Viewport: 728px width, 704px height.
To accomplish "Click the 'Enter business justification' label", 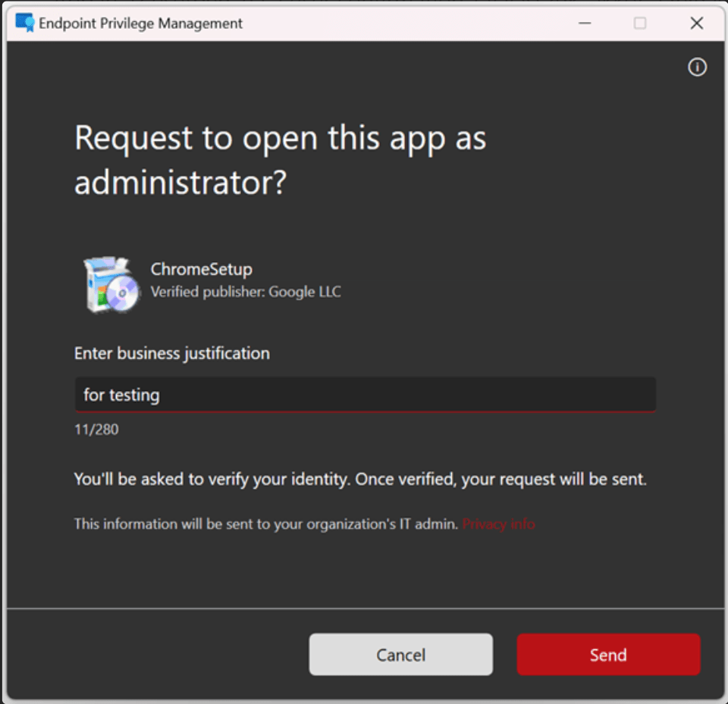I will pyautogui.click(x=171, y=353).
